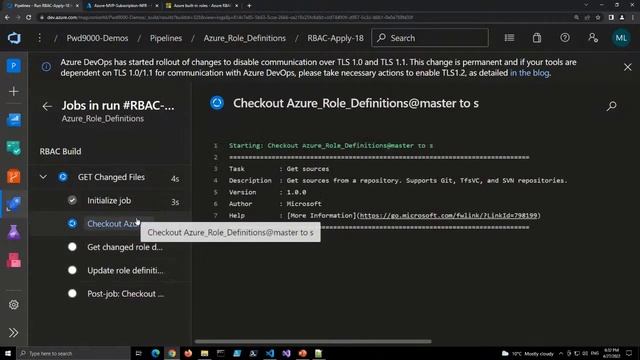Click the RBAC Build stage label
Image resolution: width=640 pixels, height=360 pixels.
point(60,151)
